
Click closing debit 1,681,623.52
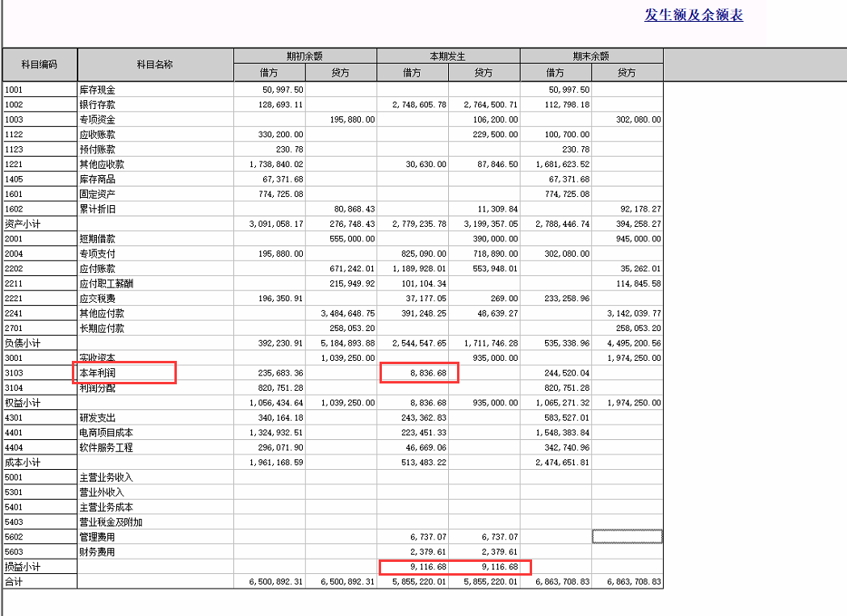pos(562,164)
